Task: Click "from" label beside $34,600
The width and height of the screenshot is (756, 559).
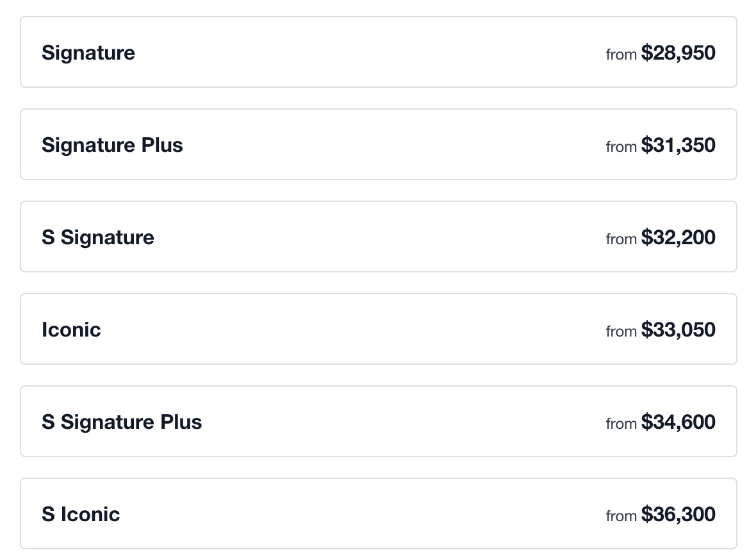Action: pos(621,424)
